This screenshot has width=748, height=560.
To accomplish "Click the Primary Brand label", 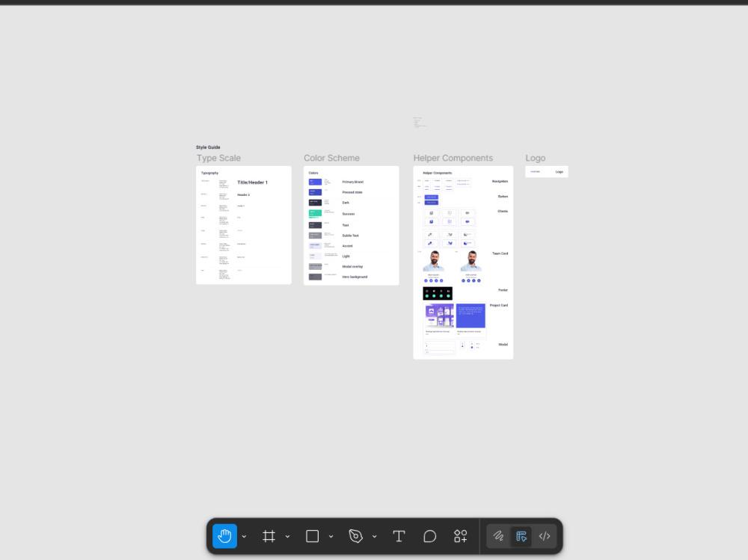I will 352,182.
